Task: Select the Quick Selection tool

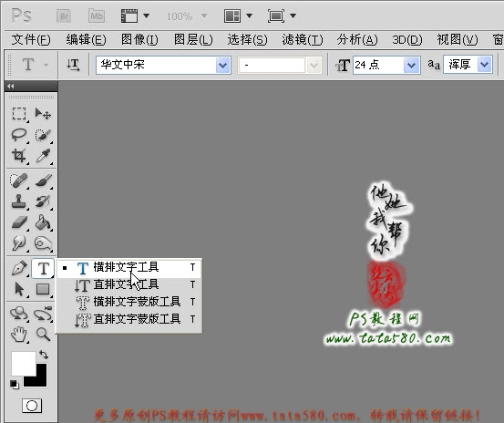Action: pos(43,135)
